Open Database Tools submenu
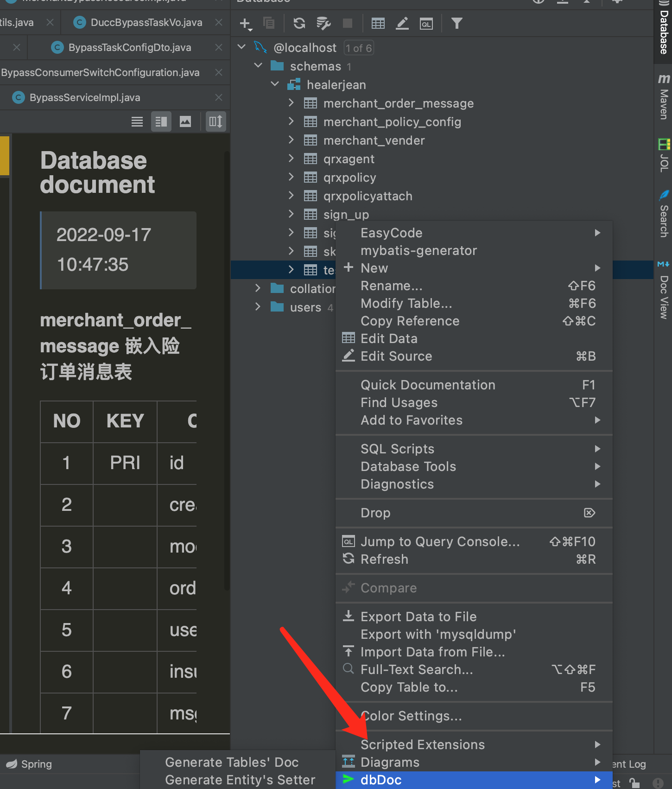Image resolution: width=672 pixels, height=789 pixels. coord(474,466)
